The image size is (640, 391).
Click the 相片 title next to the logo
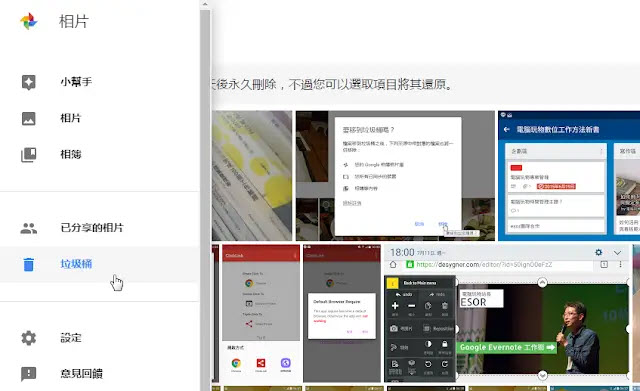pos(74,21)
